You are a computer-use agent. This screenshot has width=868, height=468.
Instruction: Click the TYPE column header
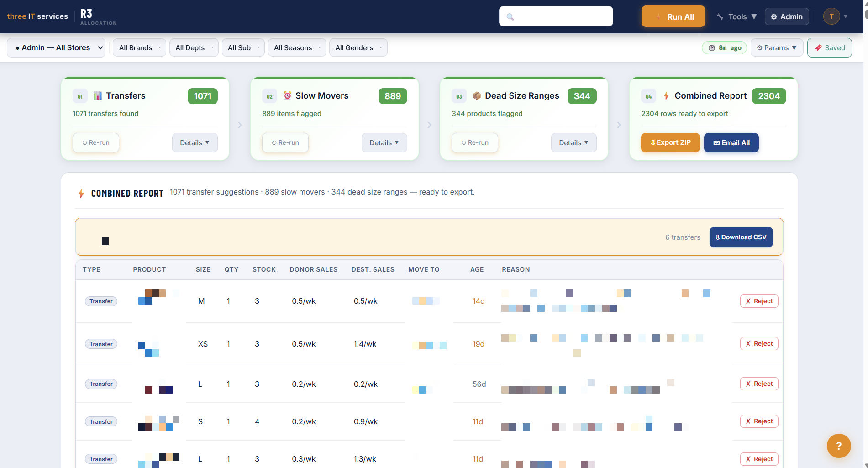(91, 269)
